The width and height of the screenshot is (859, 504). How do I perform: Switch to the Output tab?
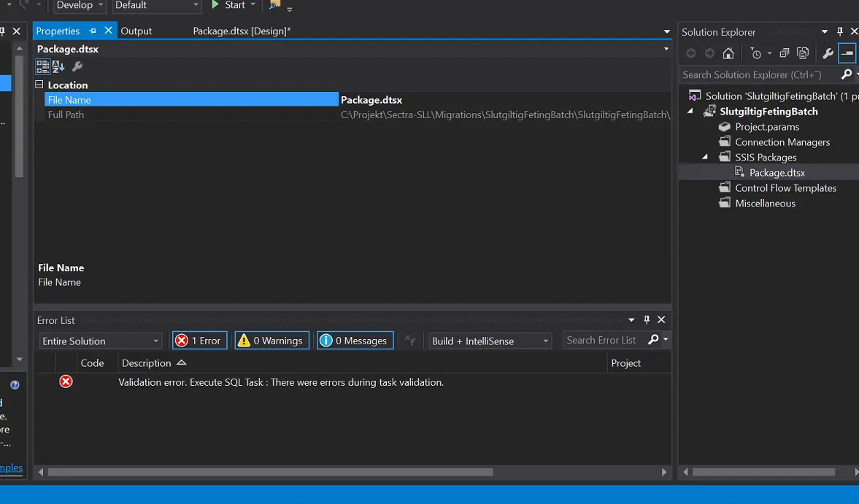pyautogui.click(x=136, y=31)
